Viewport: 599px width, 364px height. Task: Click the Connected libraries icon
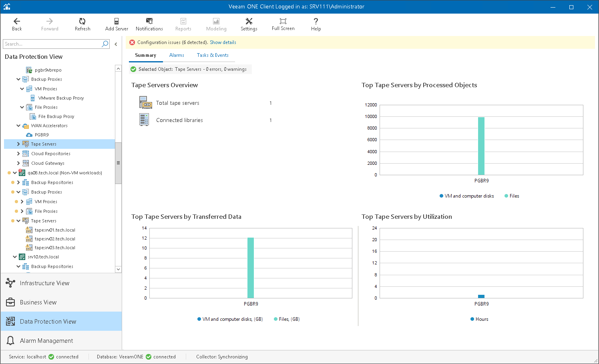[x=144, y=120]
